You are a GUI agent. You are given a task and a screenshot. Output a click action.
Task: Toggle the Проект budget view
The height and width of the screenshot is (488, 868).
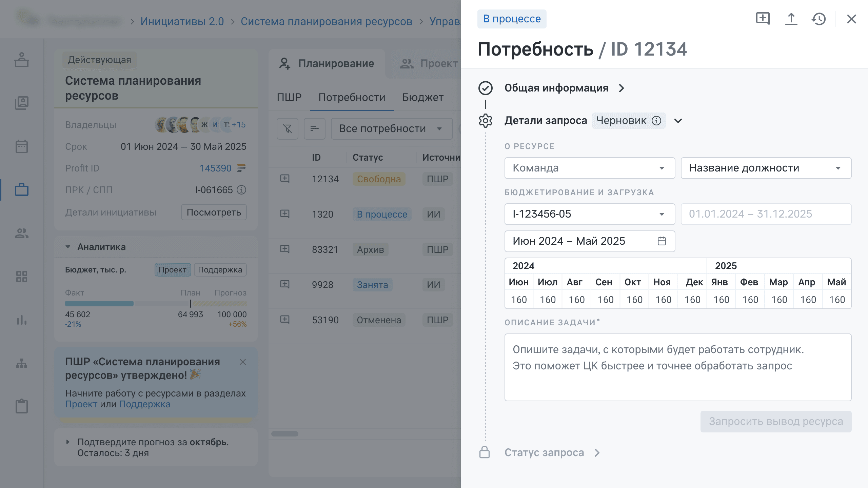tap(173, 270)
